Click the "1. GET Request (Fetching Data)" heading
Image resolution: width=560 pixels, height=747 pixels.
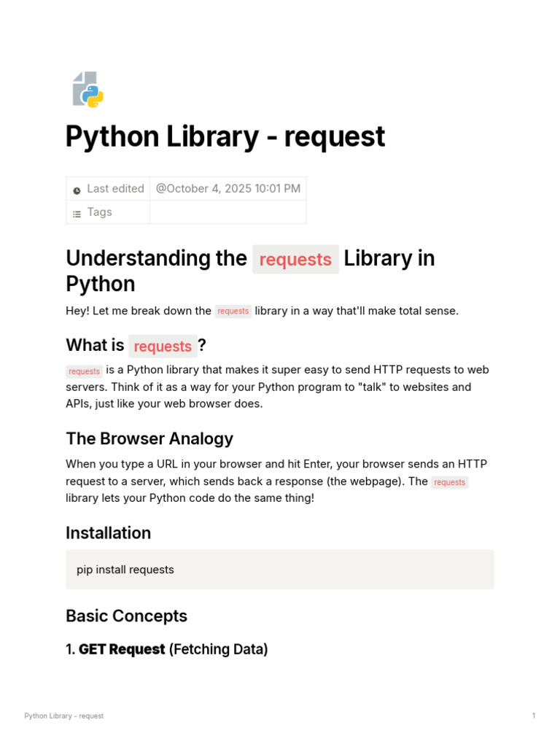(x=166, y=649)
